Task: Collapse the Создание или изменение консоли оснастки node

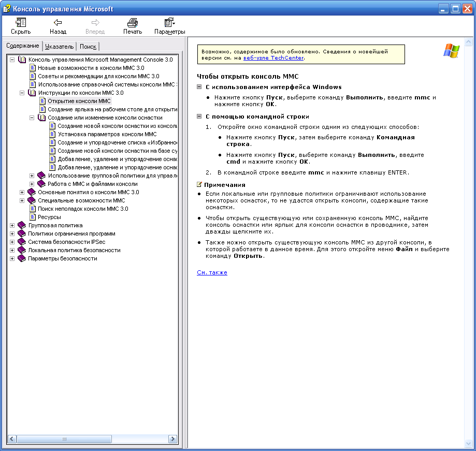Action: tap(32, 118)
